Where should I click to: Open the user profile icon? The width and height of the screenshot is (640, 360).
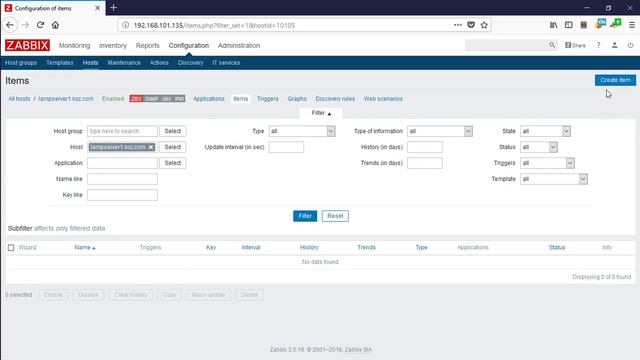click(x=614, y=45)
